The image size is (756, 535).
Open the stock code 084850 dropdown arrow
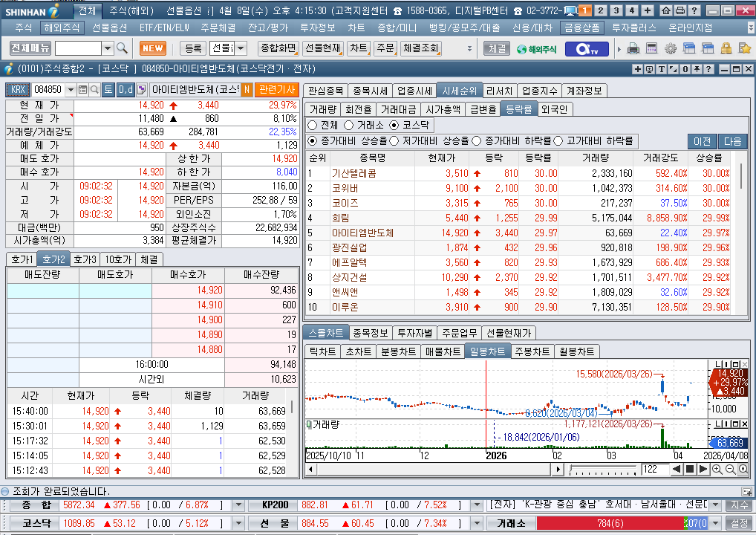point(71,90)
